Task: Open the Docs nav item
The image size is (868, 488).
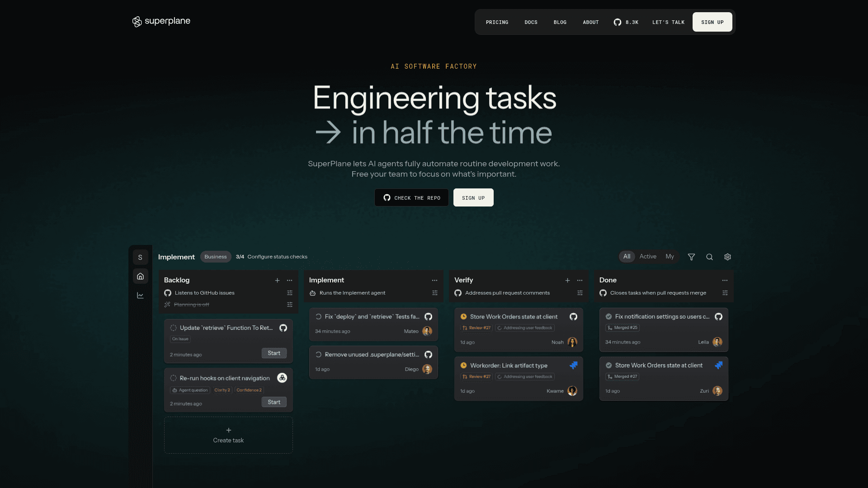Action: coord(531,22)
